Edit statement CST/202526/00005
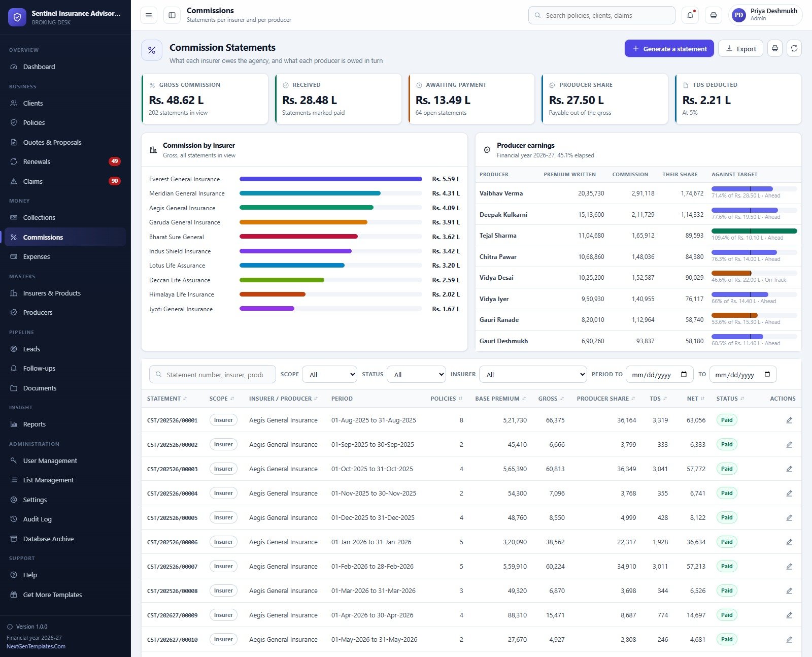The image size is (812, 657). click(x=789, y=518)
